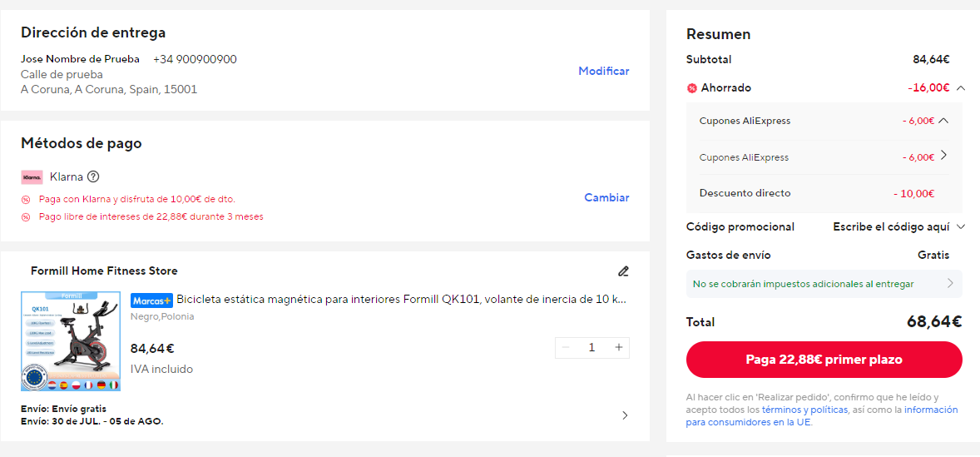Click 'Paga 22,88€ primer plazo' button
980x457 pixels.
(x=824, y=360)
